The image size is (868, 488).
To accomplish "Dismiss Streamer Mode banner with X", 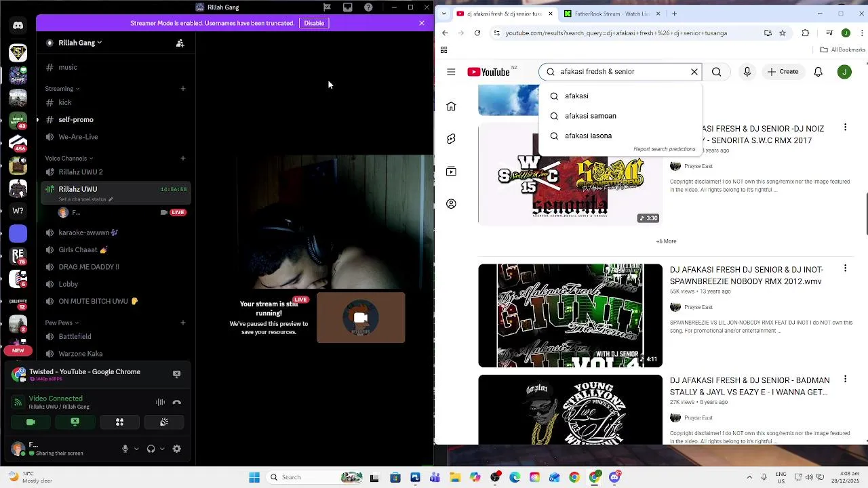I will pos(422,23).
